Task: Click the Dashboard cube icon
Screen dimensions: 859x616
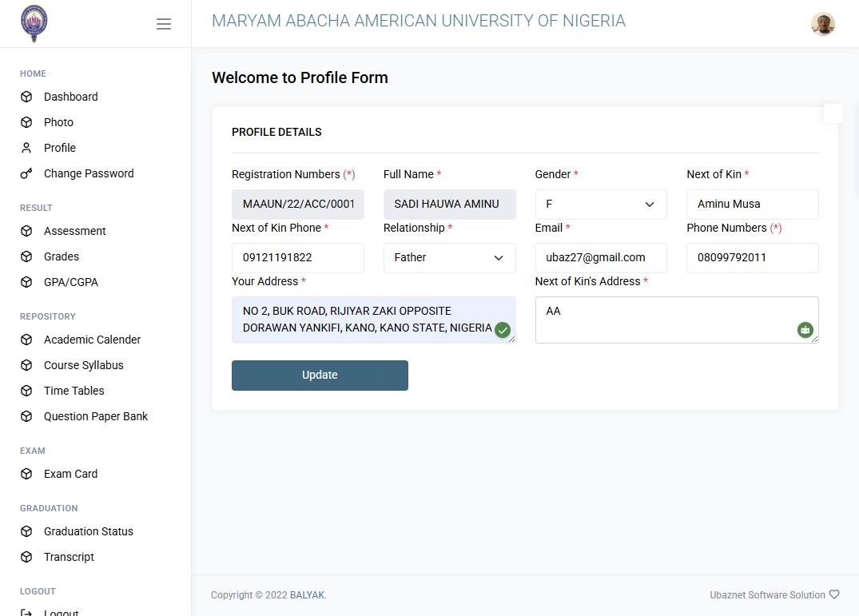Action: (26, 97)
